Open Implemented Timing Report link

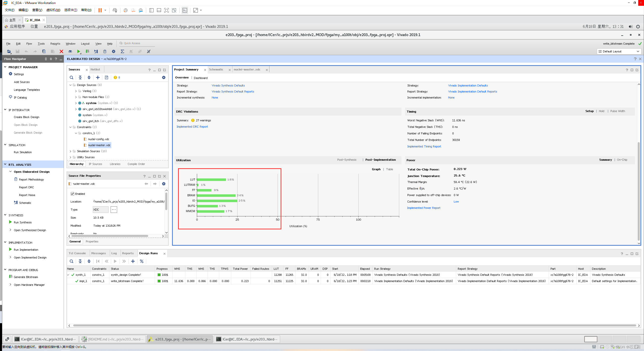point(424,146)
